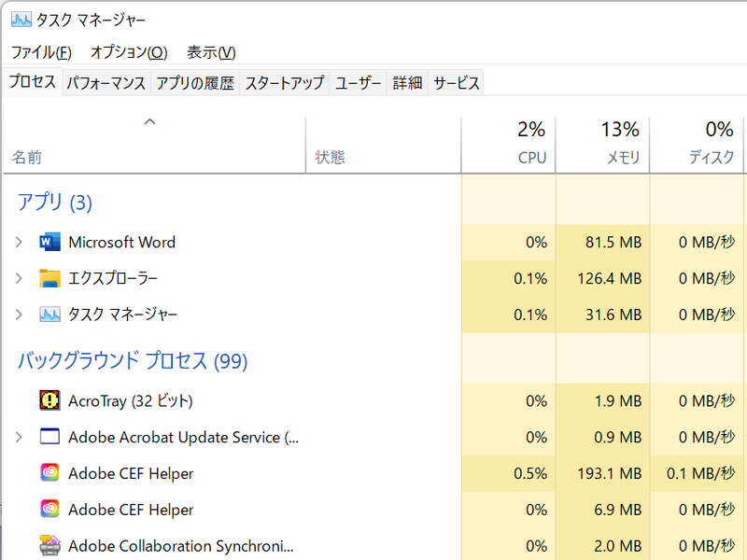The height and width of the screenshot is (560, 747).
Task: Open the オプション(O) menu
Action: pyautogui.click(x=129, y=52)
